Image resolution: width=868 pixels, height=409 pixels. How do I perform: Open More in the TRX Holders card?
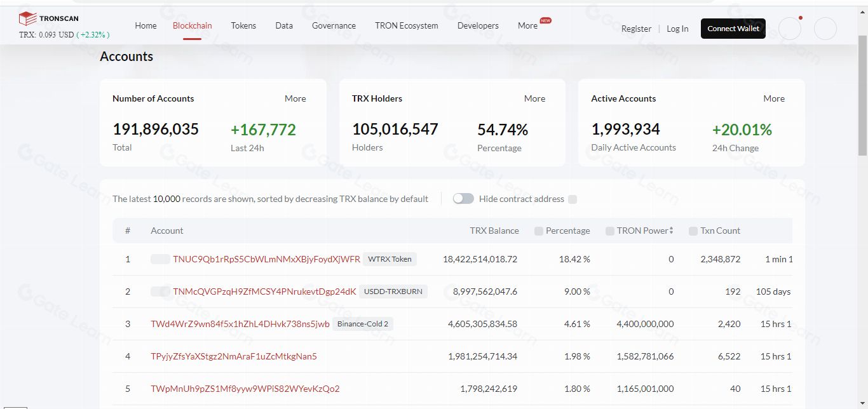534,98
